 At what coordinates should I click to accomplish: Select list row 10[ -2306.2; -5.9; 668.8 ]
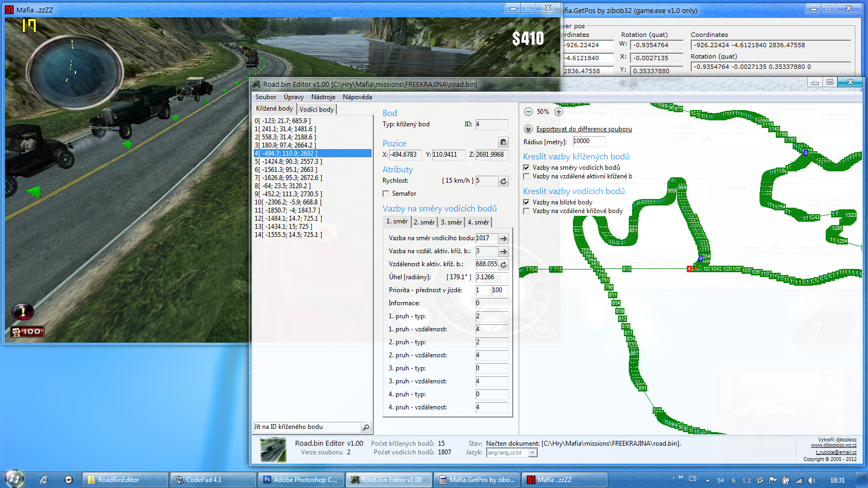313,202
